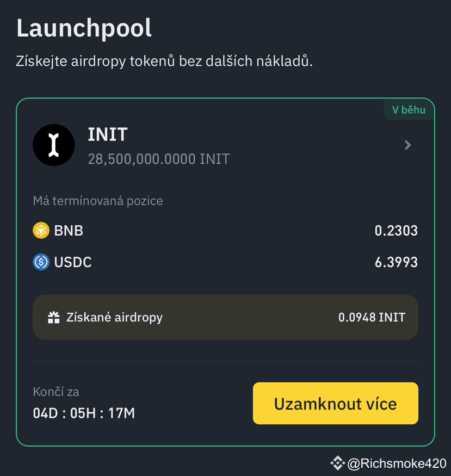451x476 pixels.
Task: Click the gift icon beside Získané airdropy
Action: tap(53, 318)
